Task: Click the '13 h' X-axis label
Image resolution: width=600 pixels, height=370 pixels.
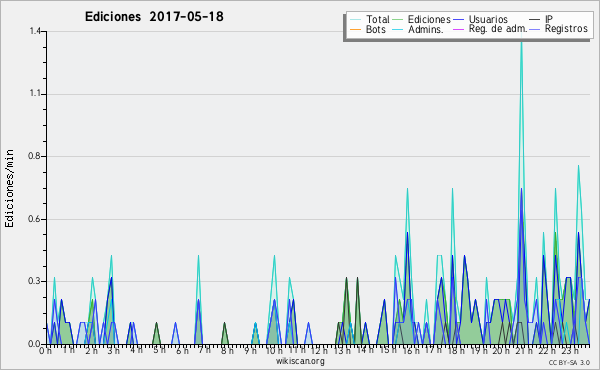Action: point(342,350)
